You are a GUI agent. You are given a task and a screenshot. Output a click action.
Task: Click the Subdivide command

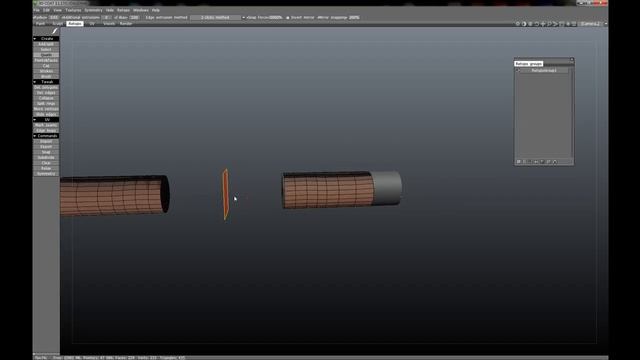(46, 158)
